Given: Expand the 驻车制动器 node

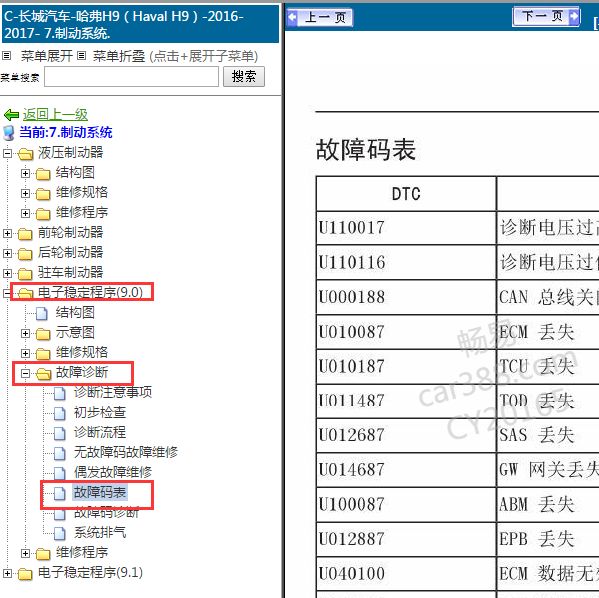Looking at the screenshot, I should coord(7,273).
